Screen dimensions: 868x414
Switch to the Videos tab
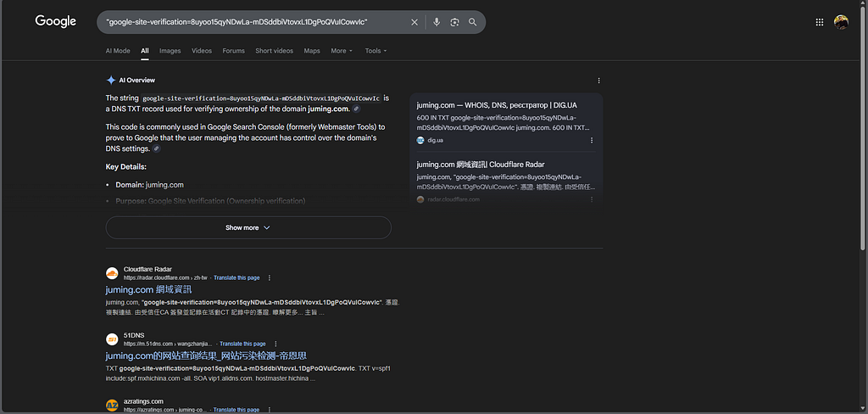[x=202, y=50]
